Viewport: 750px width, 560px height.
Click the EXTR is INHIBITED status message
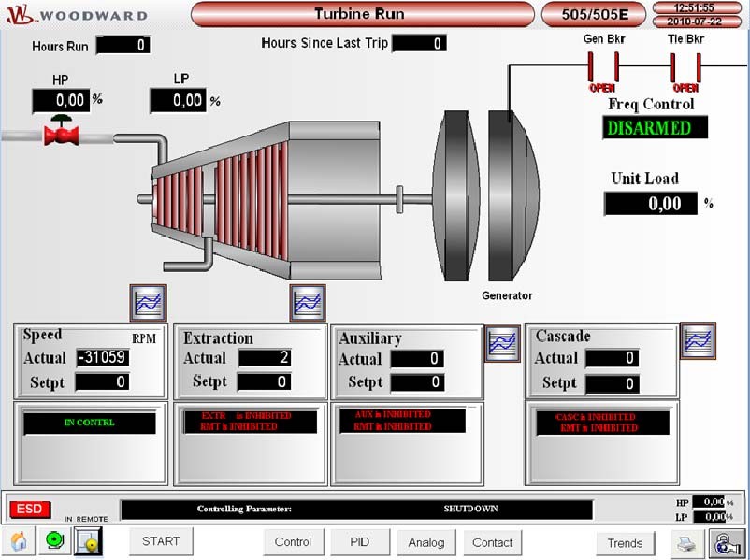tap(246, 416)
